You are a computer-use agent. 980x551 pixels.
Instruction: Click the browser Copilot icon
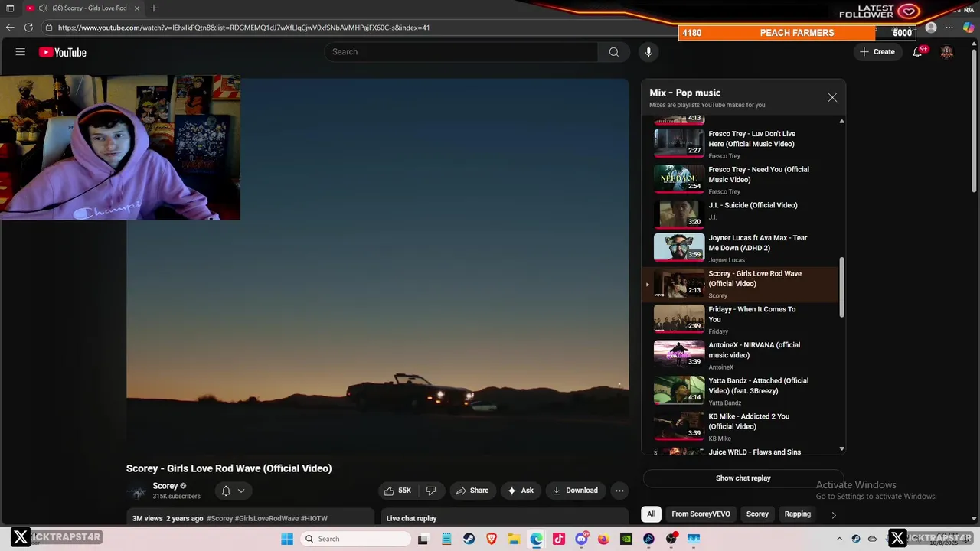click(x=969, y=28)
